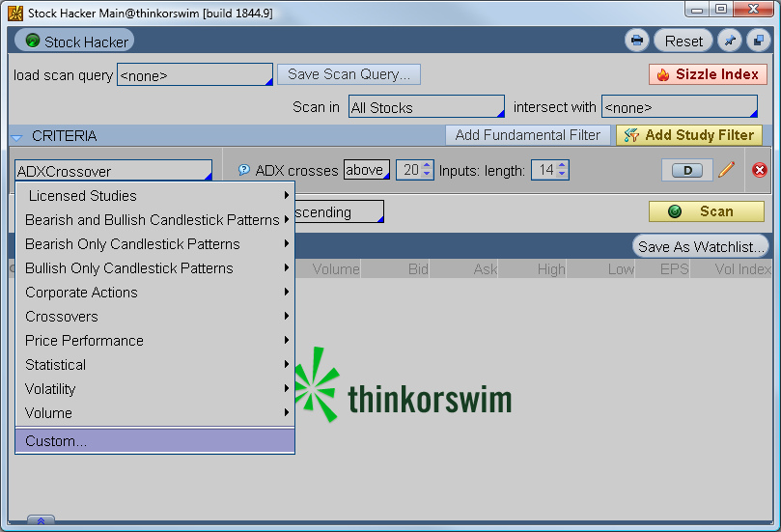Click Save As Watchlist button

click(x=700, y=246)
